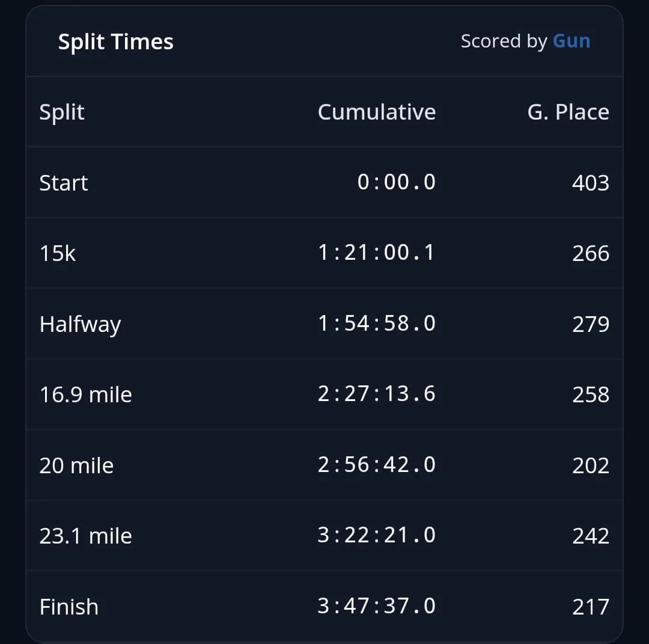Click the place value 403

(x=591, y=183)
